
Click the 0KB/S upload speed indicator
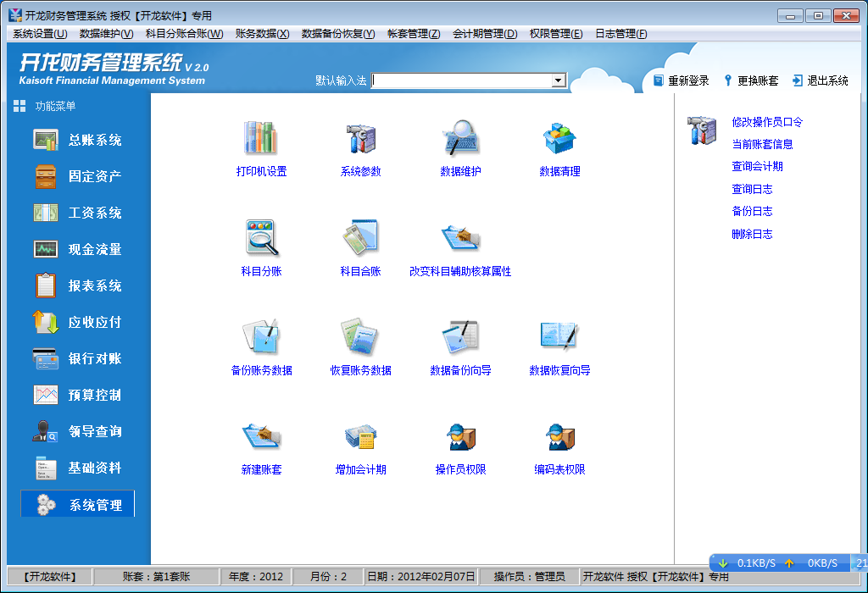tap(811, 563)
